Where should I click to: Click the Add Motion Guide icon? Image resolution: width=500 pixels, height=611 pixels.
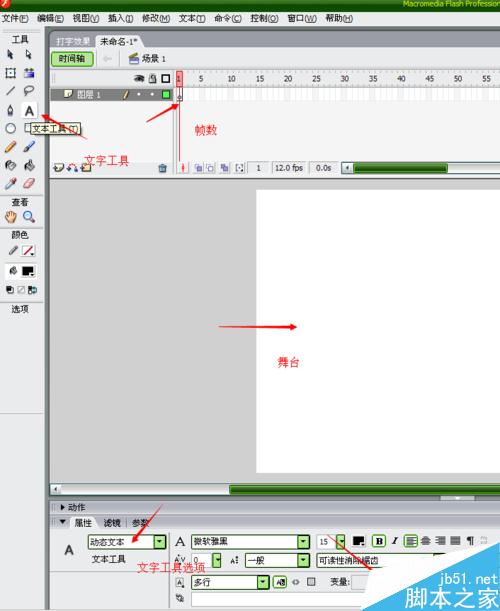pos(72,168)
